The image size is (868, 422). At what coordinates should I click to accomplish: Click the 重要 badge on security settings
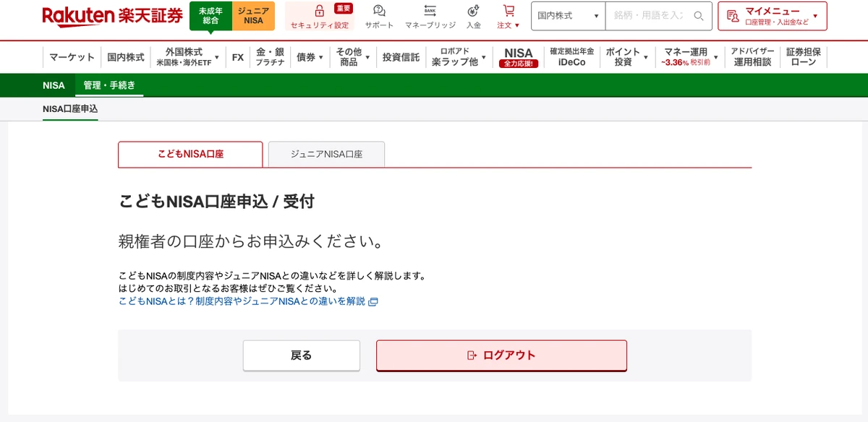tap(344, 8)
